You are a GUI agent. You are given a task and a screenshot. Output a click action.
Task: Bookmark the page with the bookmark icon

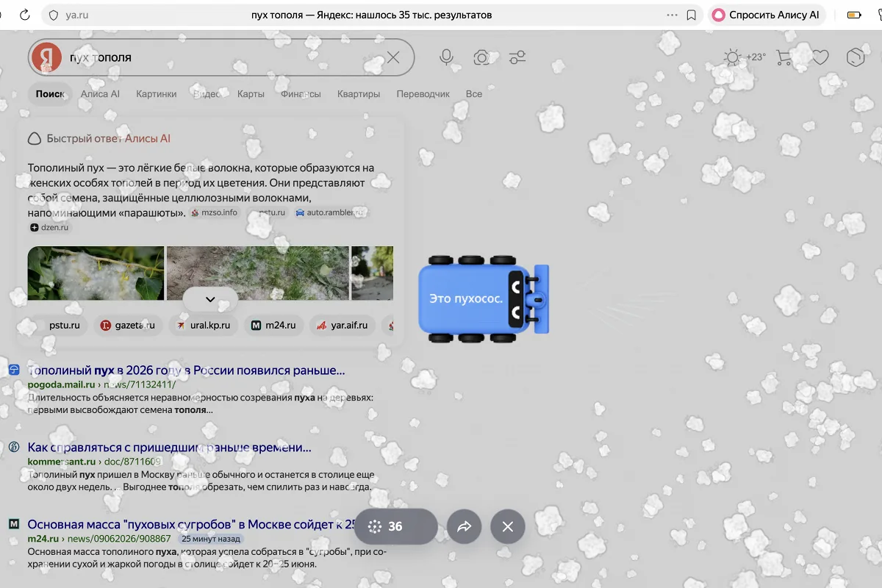coord(691,15)
